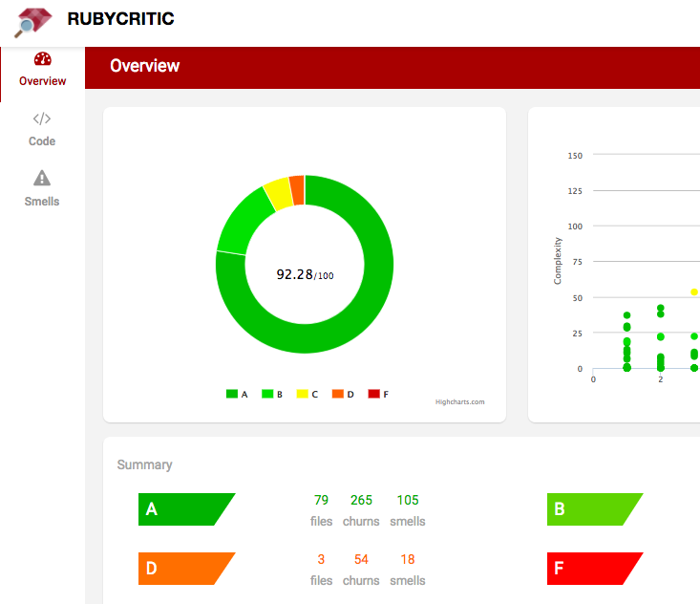Click the red F rating badge
The height and width of the screenshot is (604, 700).
(x=595, y=569)
